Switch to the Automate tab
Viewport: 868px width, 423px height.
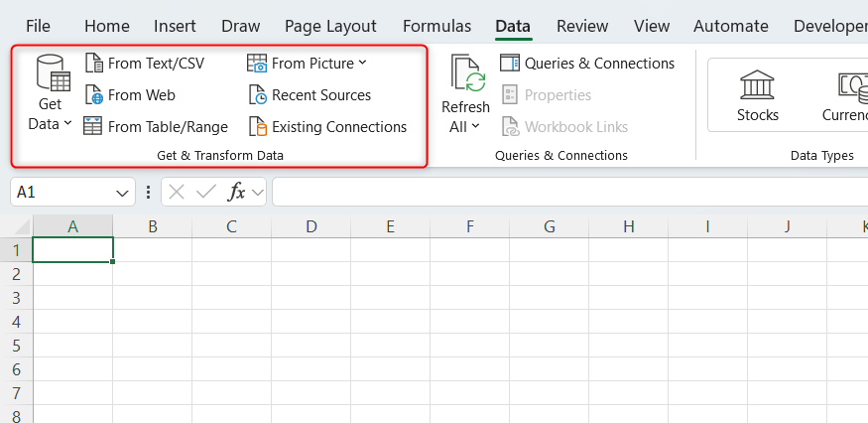pos(731,26)
